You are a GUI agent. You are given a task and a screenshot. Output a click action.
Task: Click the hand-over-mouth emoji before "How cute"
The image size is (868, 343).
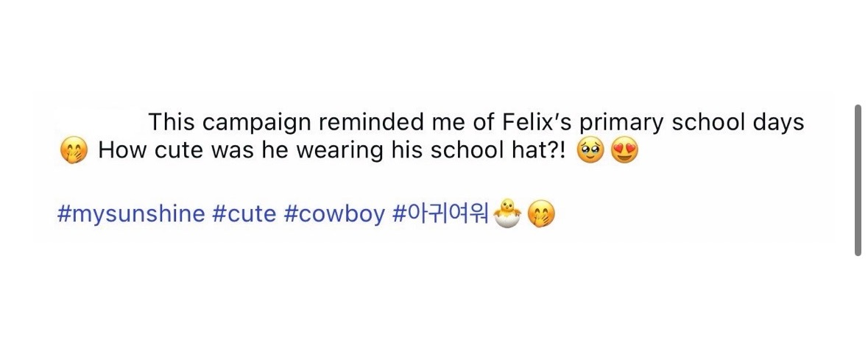point(74,151)
